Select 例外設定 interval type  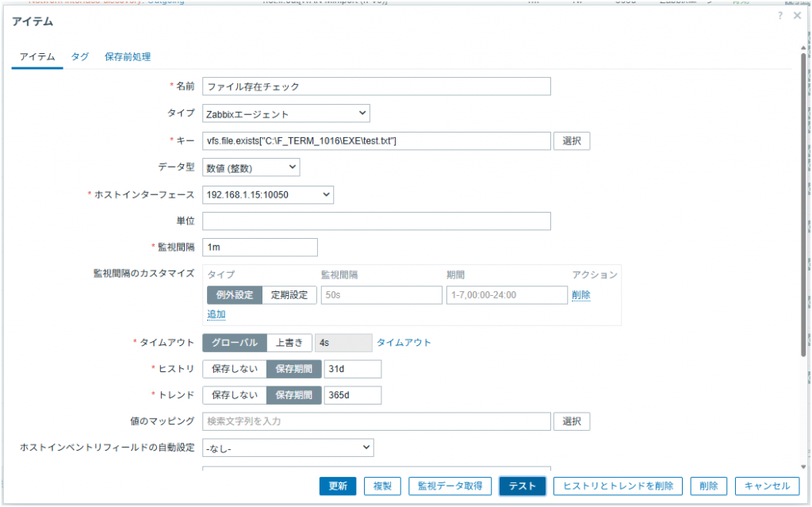[x=234, y=295]
